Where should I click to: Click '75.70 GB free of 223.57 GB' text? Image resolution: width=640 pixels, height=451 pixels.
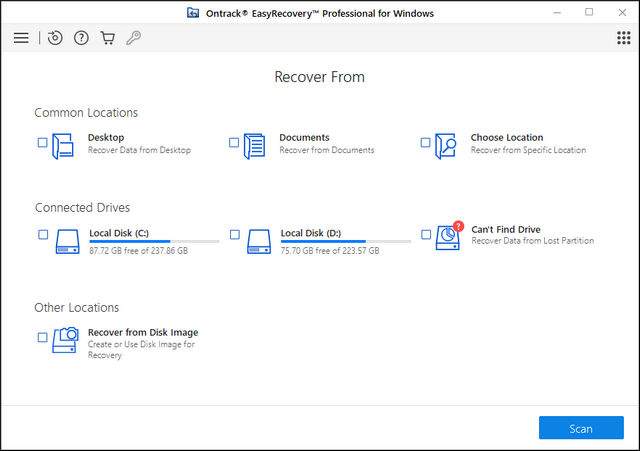tap(330, 251)
